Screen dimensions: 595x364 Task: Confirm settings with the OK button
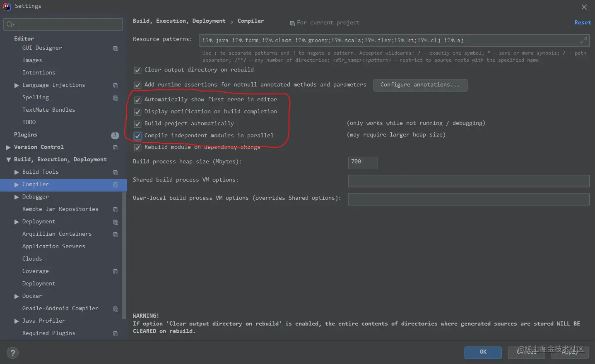[x=483, y=352]
